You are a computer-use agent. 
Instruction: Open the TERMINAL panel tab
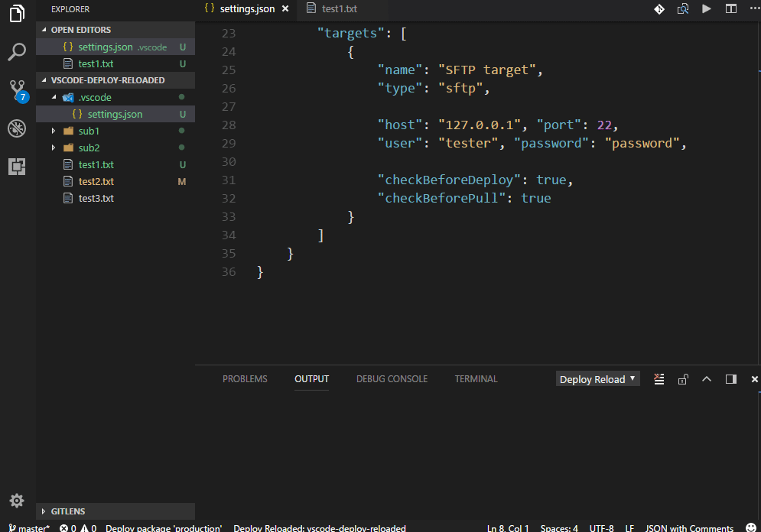[x=476, y=379]
